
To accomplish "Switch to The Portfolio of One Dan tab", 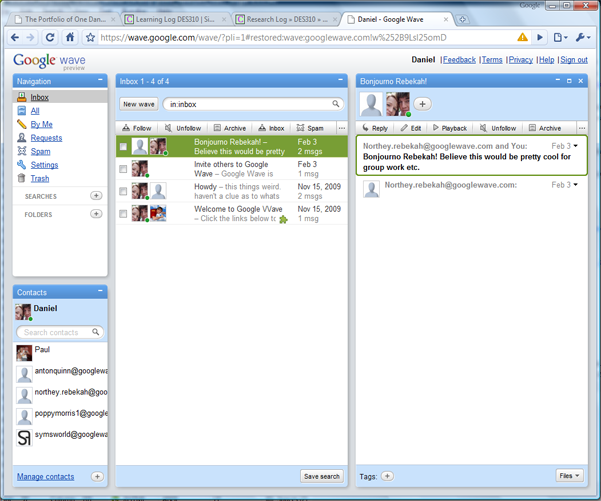I will (64, 19).
